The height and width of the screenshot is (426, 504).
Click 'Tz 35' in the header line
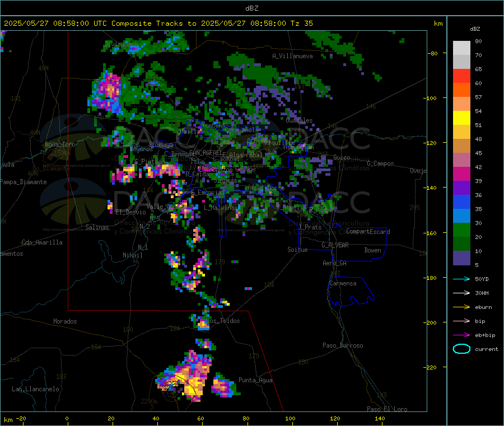pos(301,24)
